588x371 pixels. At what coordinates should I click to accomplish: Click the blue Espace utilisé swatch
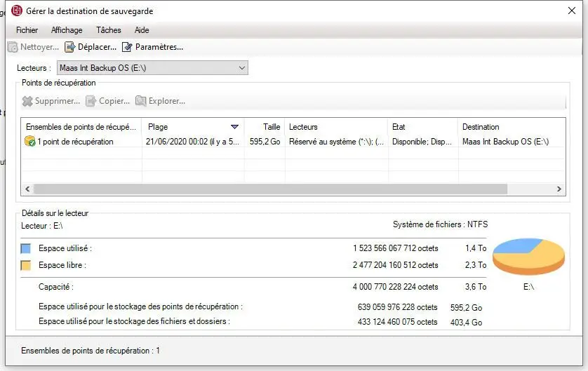(25, 248)
